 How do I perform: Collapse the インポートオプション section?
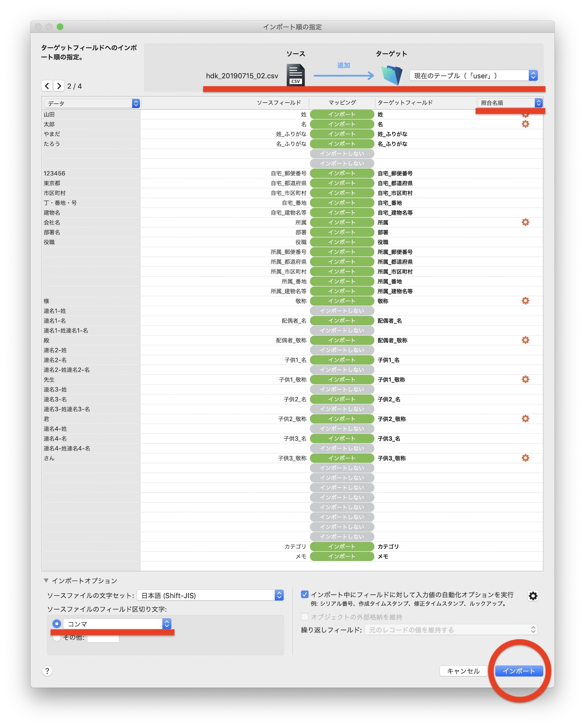(46, 580)
